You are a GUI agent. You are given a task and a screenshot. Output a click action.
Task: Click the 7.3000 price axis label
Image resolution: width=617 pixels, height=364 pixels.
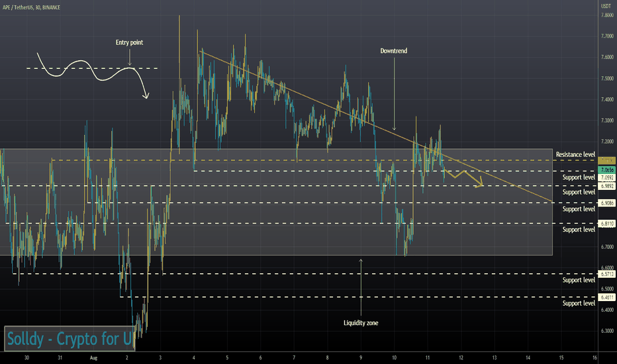pyautogui.click(x=607, y=120)
